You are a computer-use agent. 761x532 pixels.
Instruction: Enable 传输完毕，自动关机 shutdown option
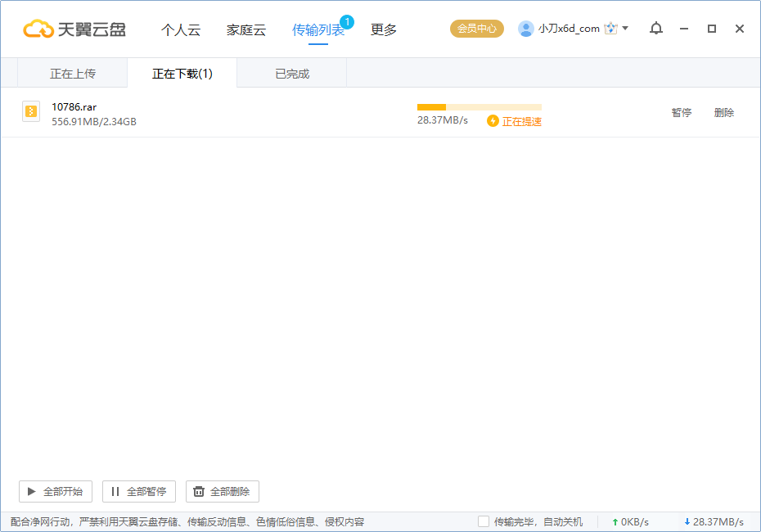click(483, 521)
